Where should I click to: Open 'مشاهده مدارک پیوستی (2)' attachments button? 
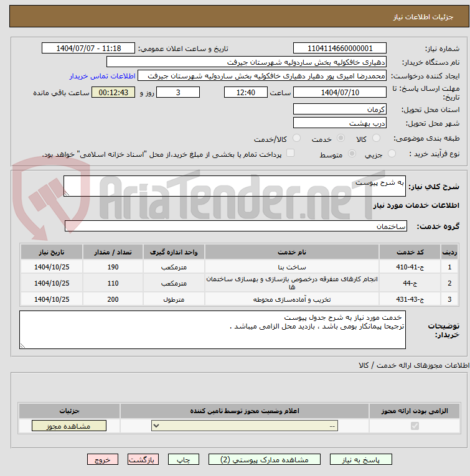point(264,460)
